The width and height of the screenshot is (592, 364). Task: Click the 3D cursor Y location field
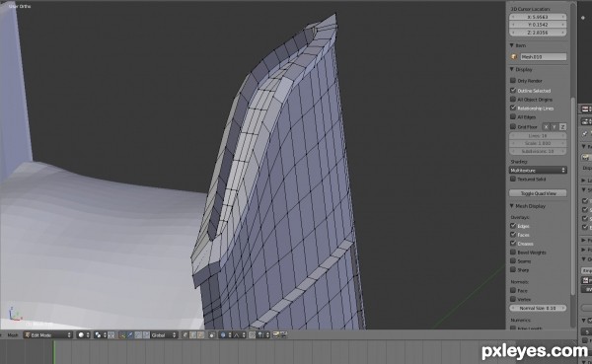click(x=538, y=25)
